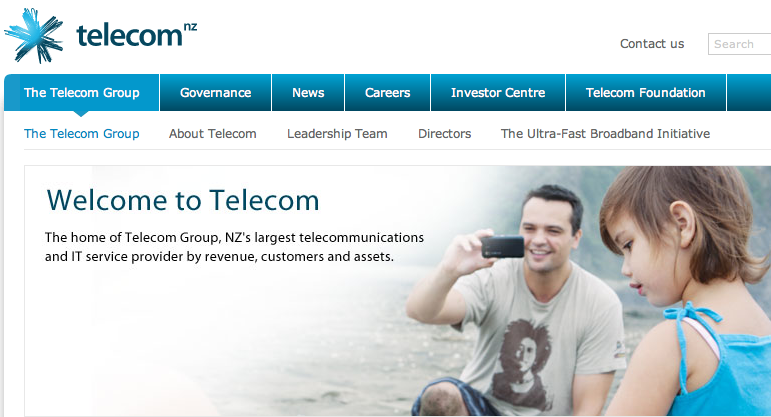Viewport: 771px width, 417px height.
Task: Focus the Search input field
Action: pyautogui.click(x=740, y=44)
